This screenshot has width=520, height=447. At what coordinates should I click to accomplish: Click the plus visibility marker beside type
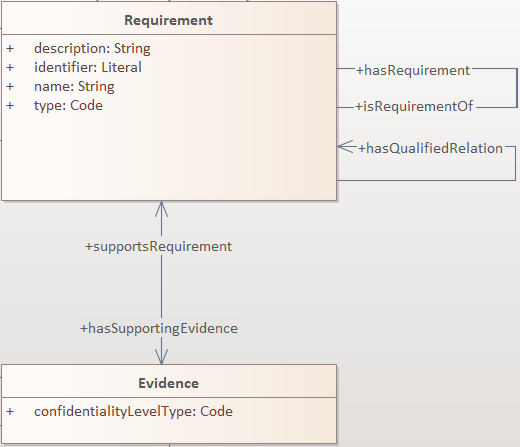click(10, 106)
